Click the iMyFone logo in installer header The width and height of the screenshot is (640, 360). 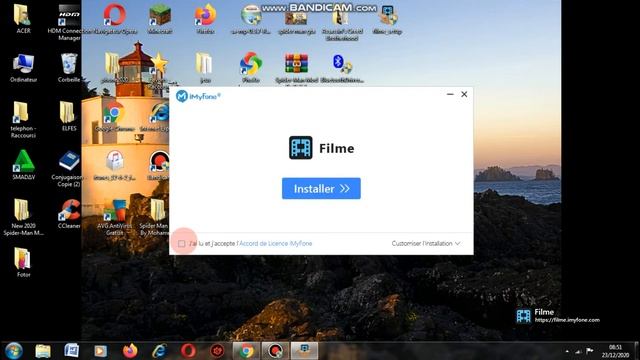click(x=198, y=96)
